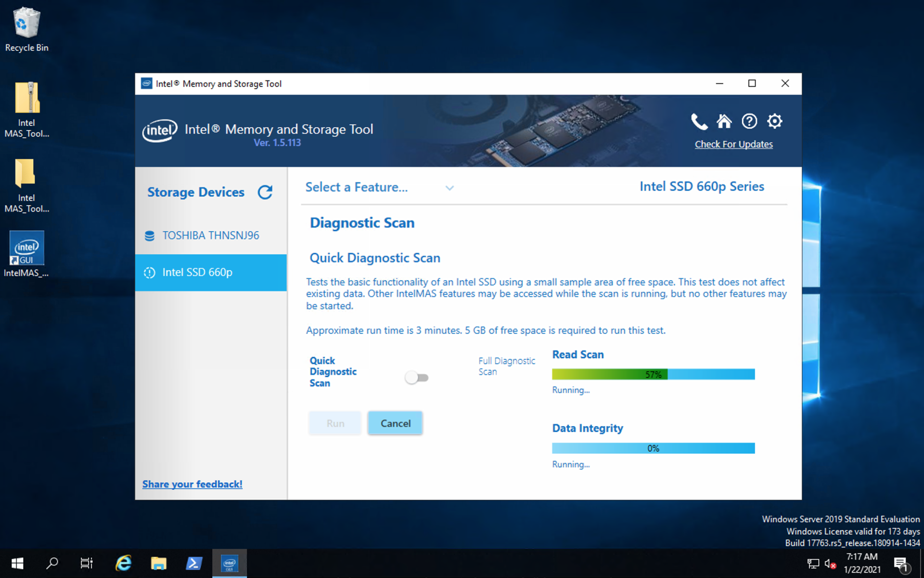Click the muted volume tray icon

coord(830,563)
